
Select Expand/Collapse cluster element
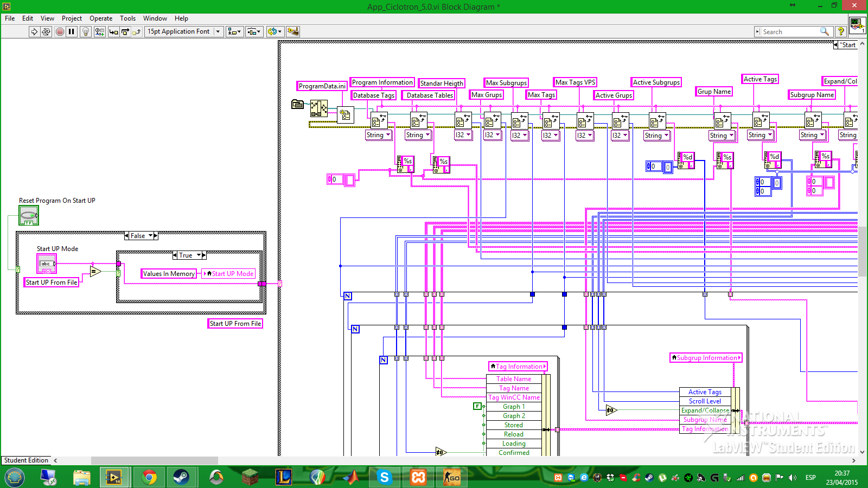point(705,410)
